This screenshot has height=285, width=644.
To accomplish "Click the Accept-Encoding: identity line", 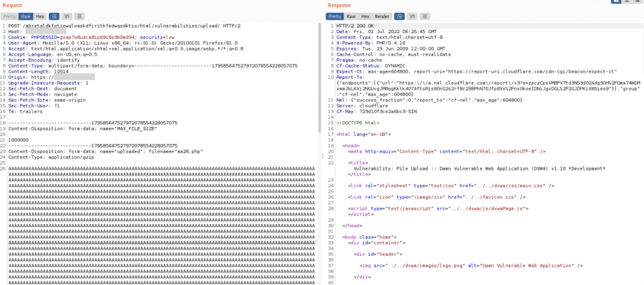I will click(44, 60).
